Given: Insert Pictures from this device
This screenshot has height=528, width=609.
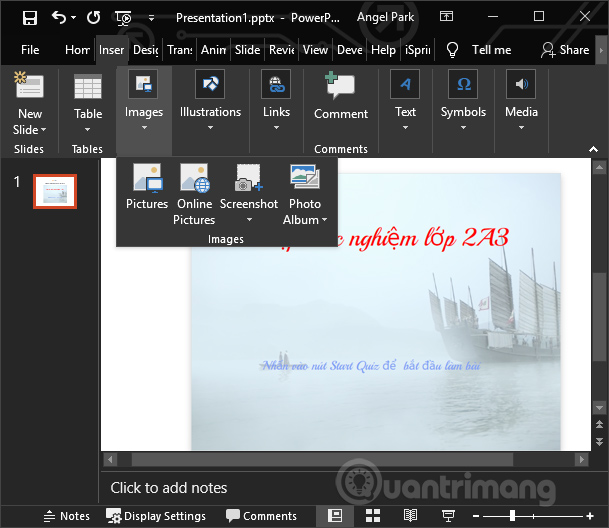Looking at the screenshot, I should pyautogui.click(x=147, y=186).
